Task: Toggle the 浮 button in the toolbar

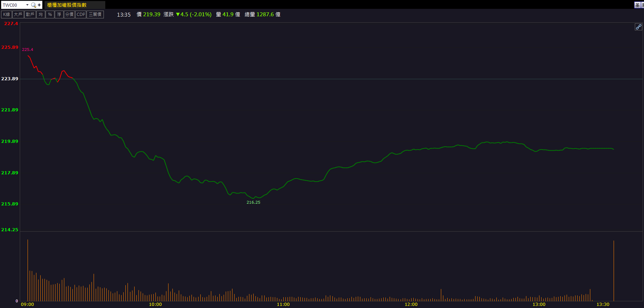Action: [59, 14]
